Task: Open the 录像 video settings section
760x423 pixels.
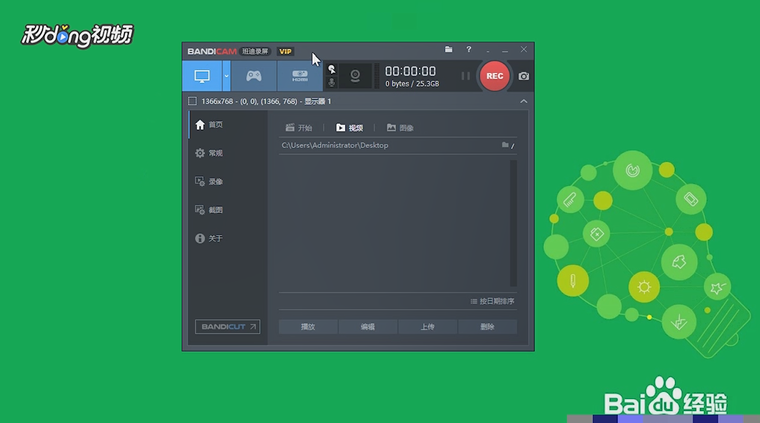Action: pos(228,181)
